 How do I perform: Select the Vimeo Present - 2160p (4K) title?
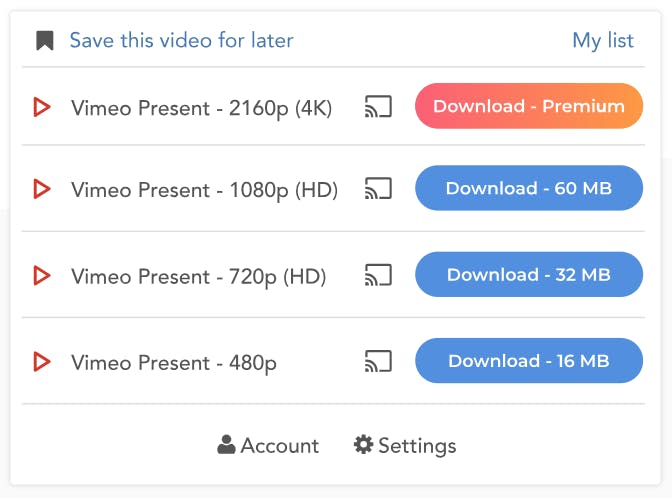[201, 108]
